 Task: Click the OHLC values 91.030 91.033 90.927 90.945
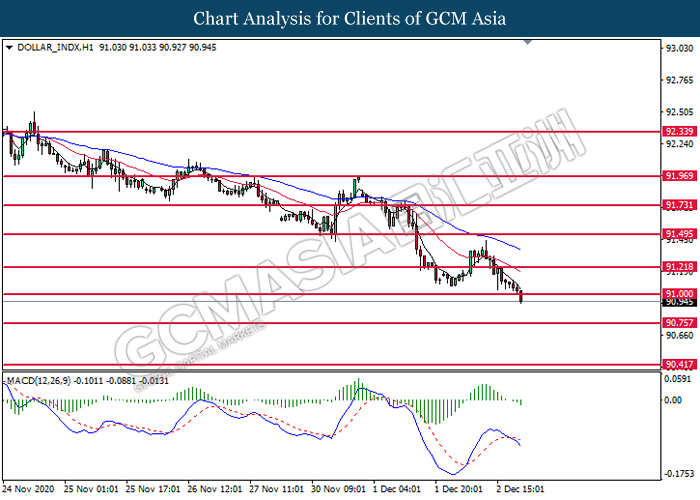click(158, 47)
